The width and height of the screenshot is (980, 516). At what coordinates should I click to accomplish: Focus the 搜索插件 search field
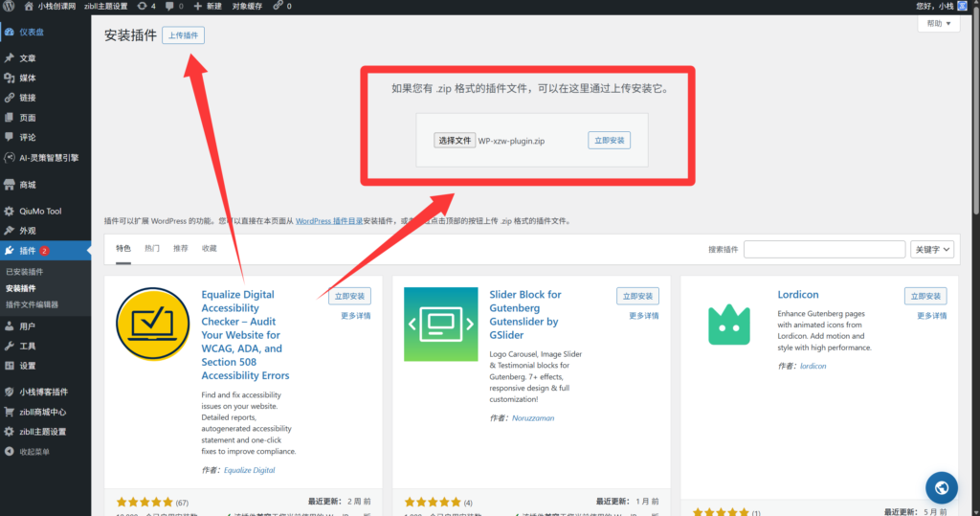pyautogui.click(x=824, y=250)
